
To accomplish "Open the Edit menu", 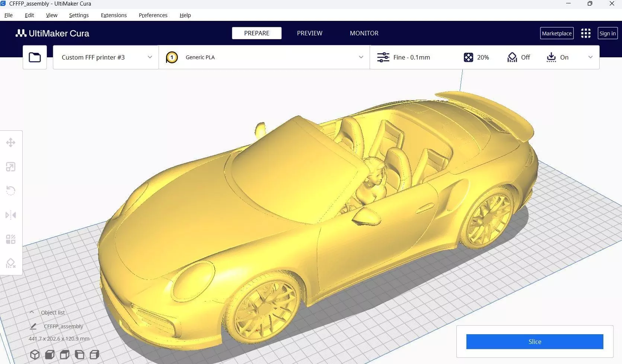I will 29,15.
